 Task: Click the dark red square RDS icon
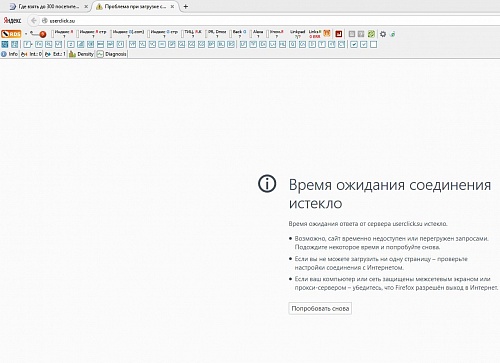point(339,34)
